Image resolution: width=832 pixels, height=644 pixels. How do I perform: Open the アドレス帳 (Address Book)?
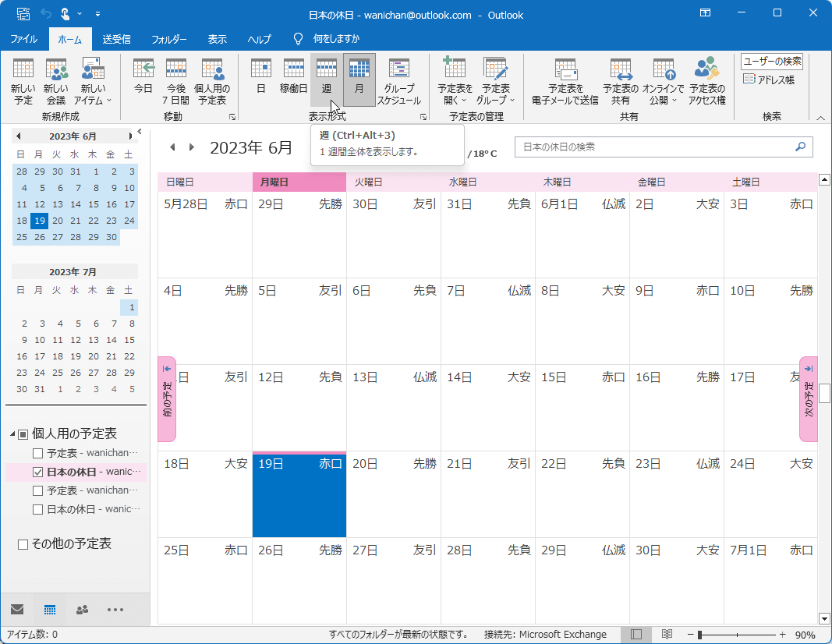pos(769,80)
